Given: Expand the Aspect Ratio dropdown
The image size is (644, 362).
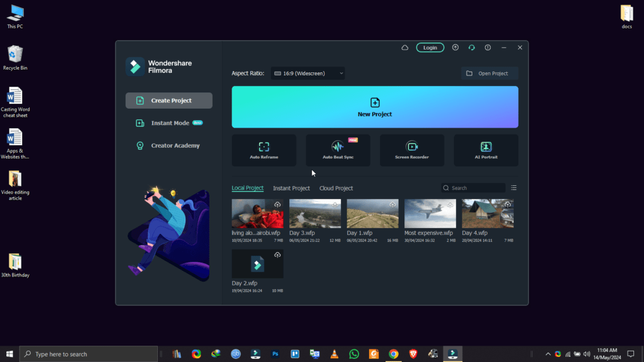Looking at the screenshot, I should (308, 74).
